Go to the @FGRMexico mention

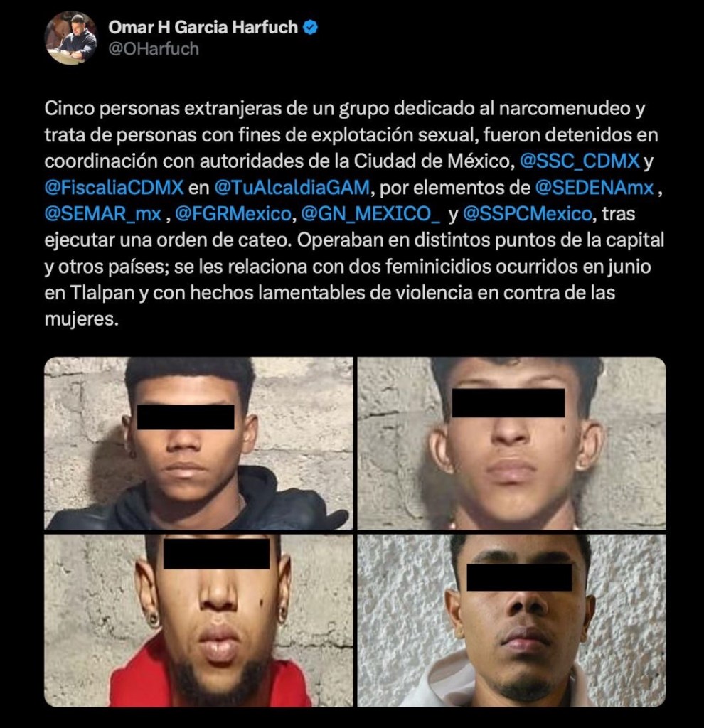click(233, 213)
